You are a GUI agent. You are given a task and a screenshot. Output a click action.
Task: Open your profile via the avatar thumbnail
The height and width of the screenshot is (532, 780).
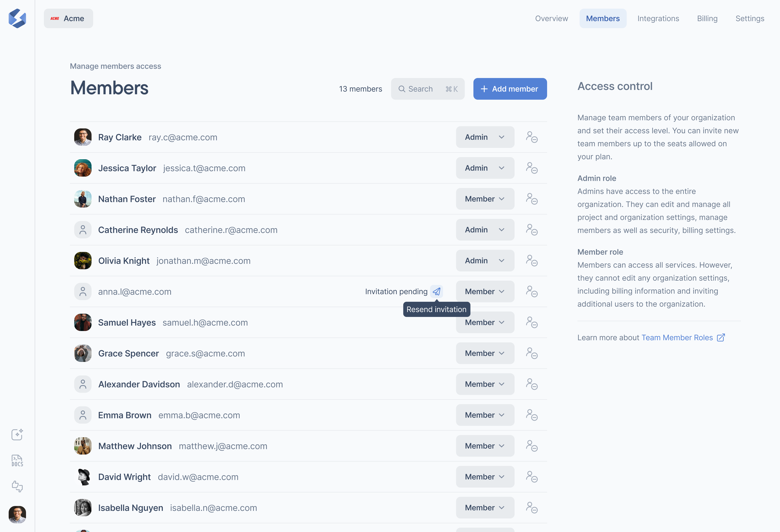pyautogui.click(x=18, y=514)
